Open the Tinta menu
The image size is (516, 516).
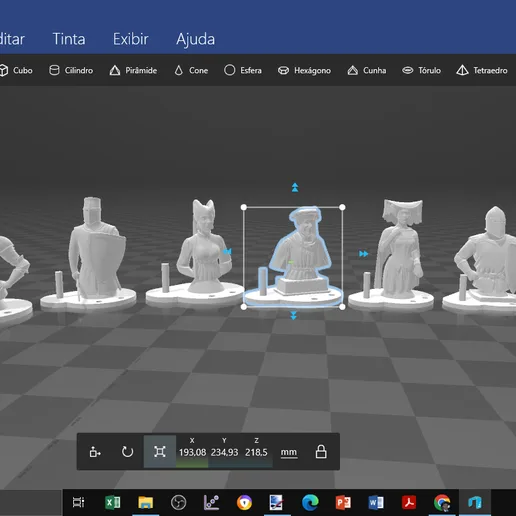point(69,39)
